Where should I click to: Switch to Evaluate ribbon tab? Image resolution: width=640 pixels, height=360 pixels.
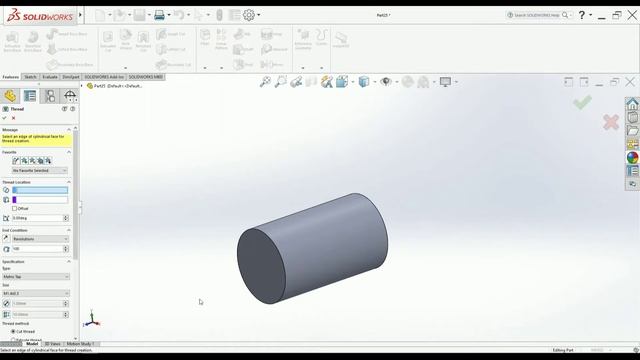[x=50, y=77]
